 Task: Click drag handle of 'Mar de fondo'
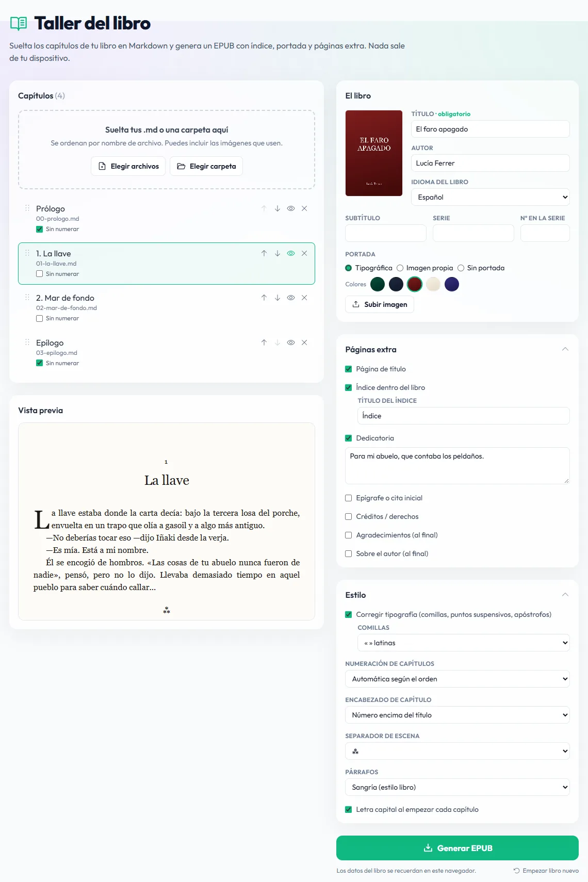point(27,297)
